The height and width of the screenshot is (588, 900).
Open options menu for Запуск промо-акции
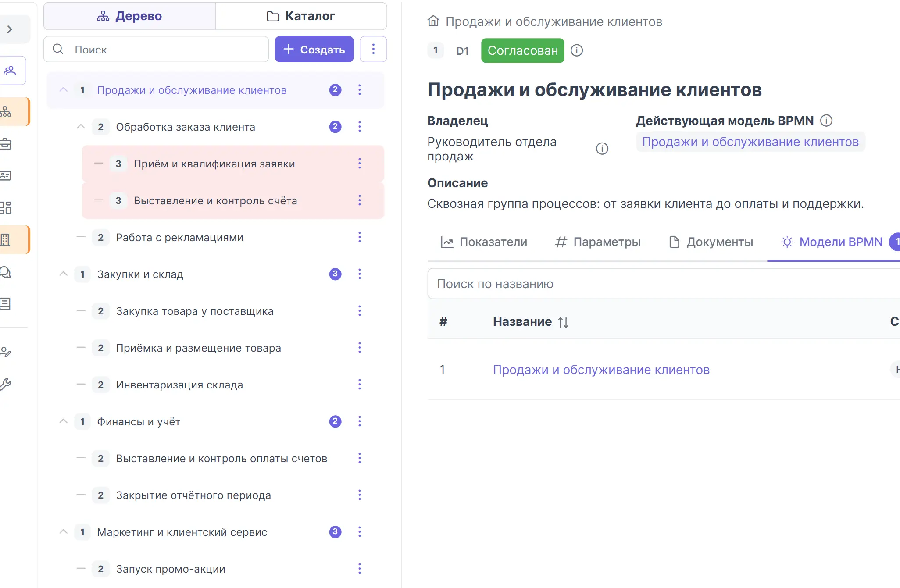[360, 569]
